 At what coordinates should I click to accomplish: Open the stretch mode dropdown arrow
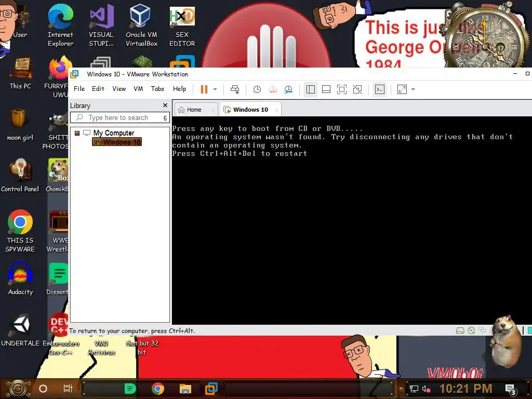pyautogui.click(x=413, y=89)
